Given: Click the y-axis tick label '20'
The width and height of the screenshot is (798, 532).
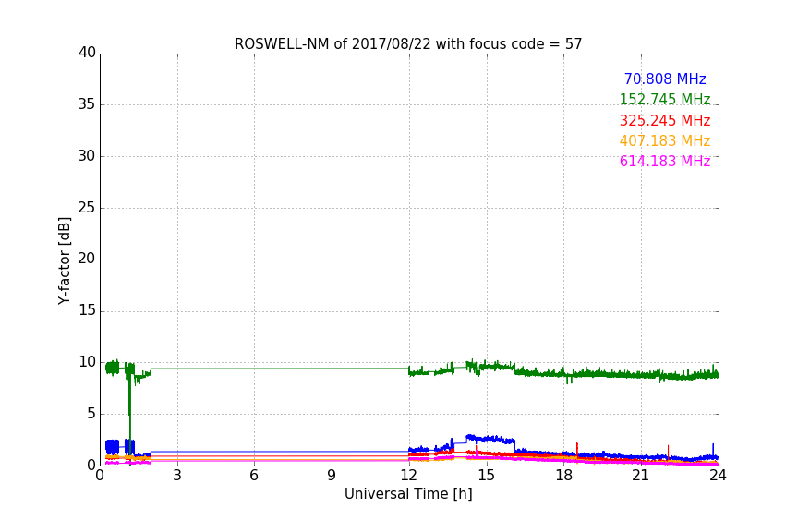Looking at the screenshot, I should [x=87, y=259].
